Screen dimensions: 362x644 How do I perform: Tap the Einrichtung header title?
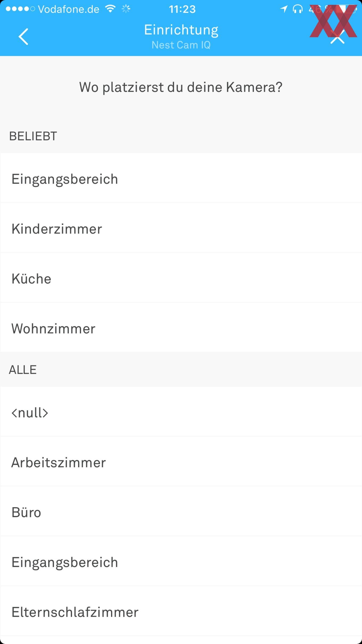pos(181,30)
